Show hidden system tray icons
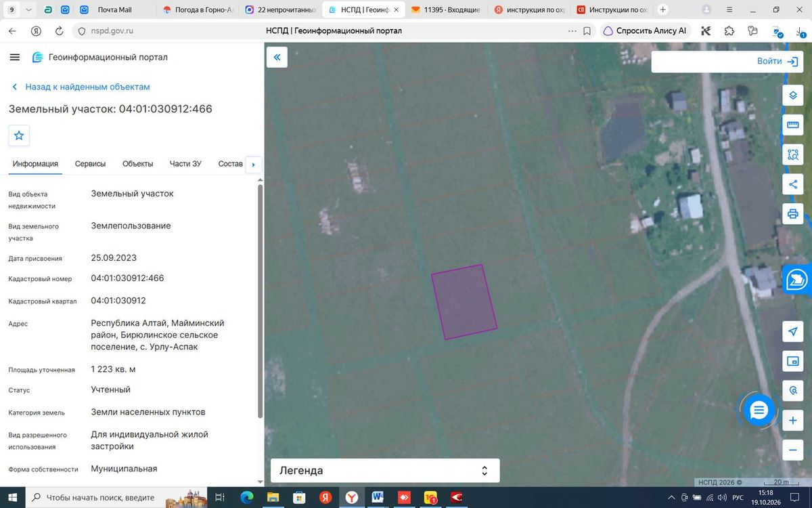 coord(671,497)
